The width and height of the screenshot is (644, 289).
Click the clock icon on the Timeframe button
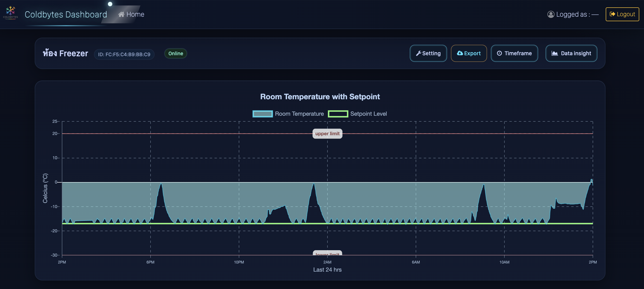[499, 53]
